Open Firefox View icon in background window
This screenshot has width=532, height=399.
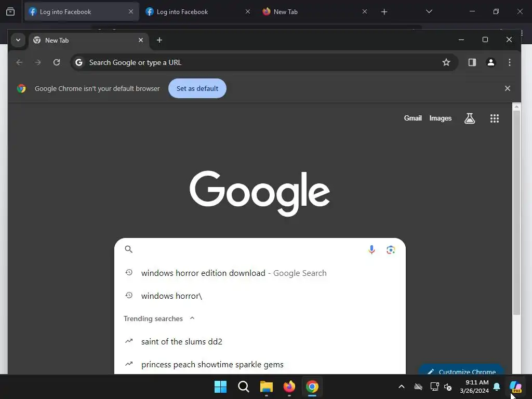tap(10, 12)
